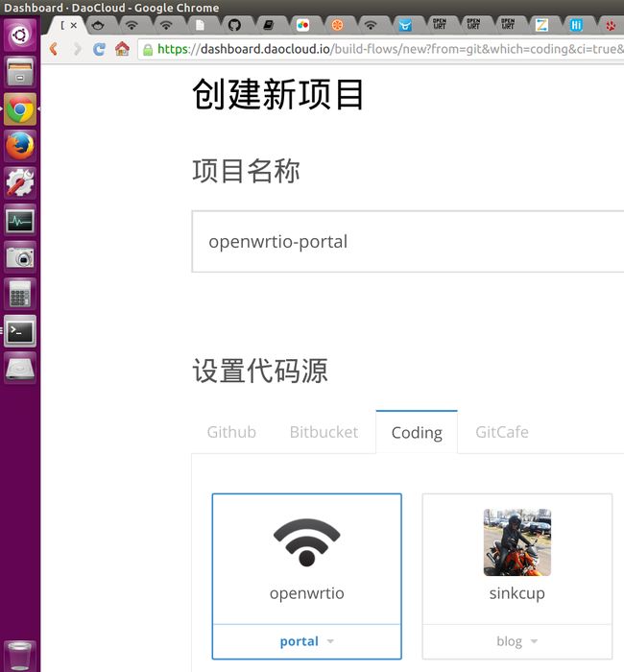Viewport: 624px width, 672px height.
Task: Click the openwrtio wifi logo
Action: point(307,542)
